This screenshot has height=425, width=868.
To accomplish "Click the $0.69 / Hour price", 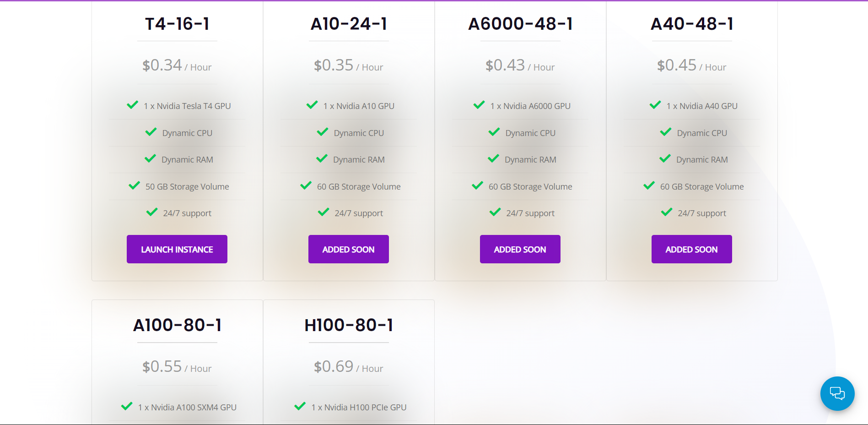I will pos(348,367).
